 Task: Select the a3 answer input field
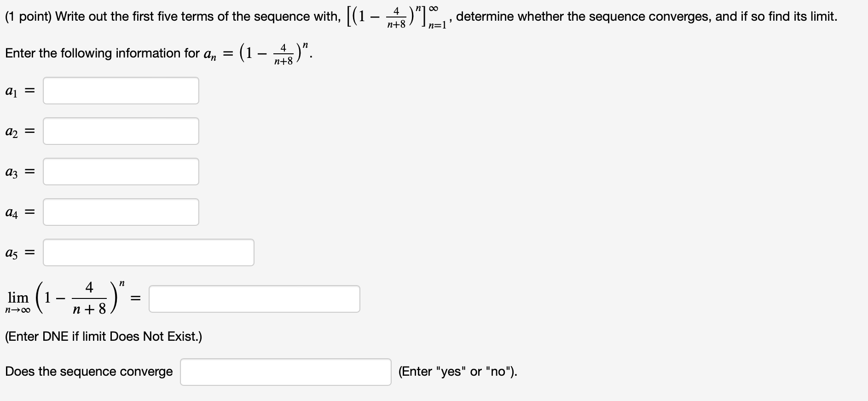tap(121, 172)
